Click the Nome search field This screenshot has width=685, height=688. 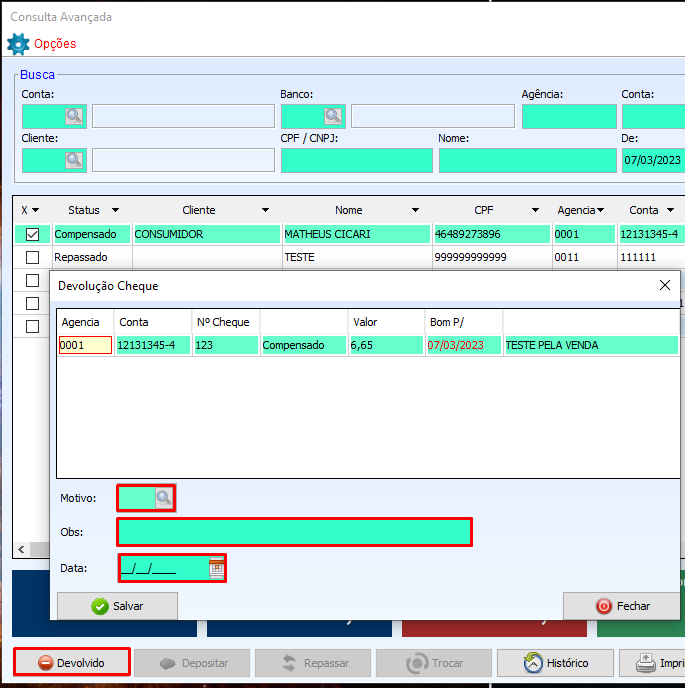click(528, 160)
